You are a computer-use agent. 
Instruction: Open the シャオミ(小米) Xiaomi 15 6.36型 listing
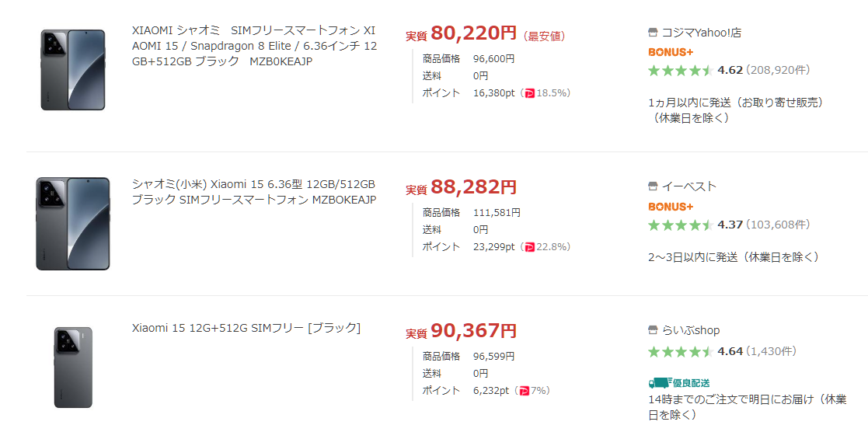[x=254, y=192]
